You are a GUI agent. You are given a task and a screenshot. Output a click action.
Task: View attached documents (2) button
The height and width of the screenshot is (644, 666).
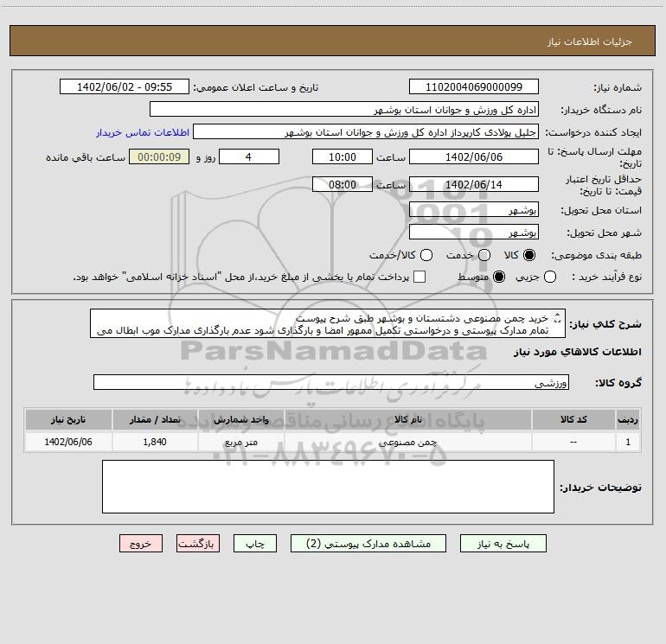[x=368, y=544]
